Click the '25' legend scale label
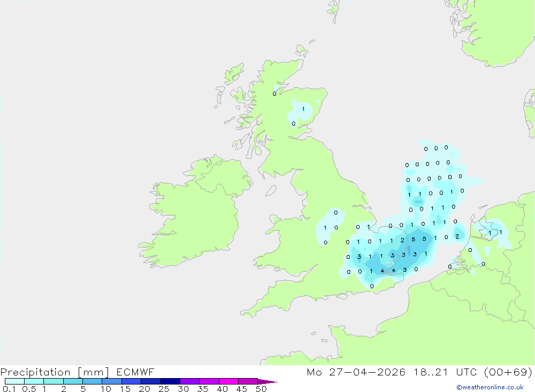This screenshot has width=535, height=392. [164, 389]
